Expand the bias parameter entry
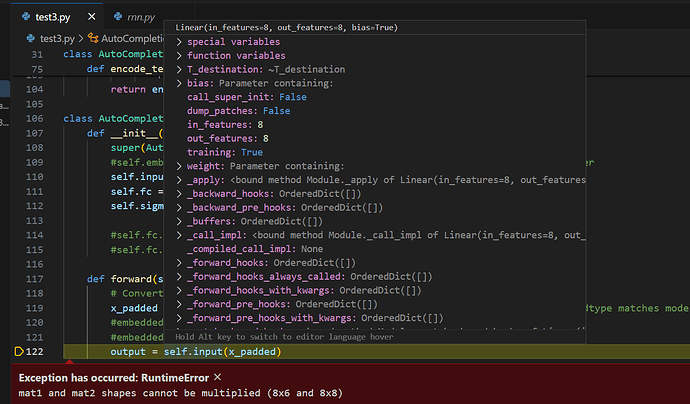 [x=179, y=83]
